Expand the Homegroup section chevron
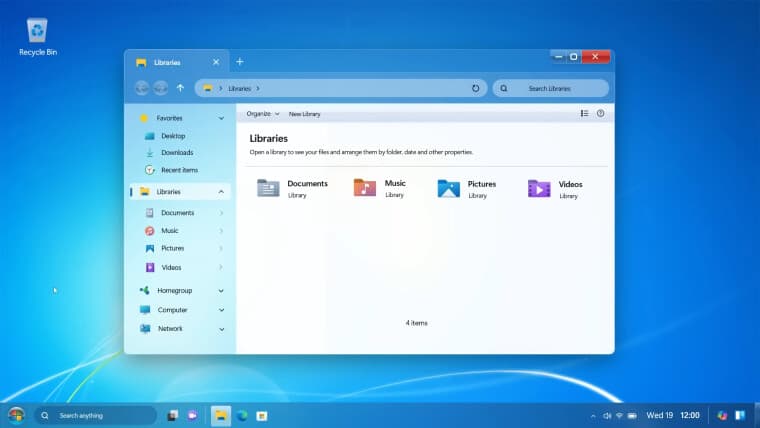Image resolution: width=760 pixels, height=428 pixels. click(x=221, y=291)
